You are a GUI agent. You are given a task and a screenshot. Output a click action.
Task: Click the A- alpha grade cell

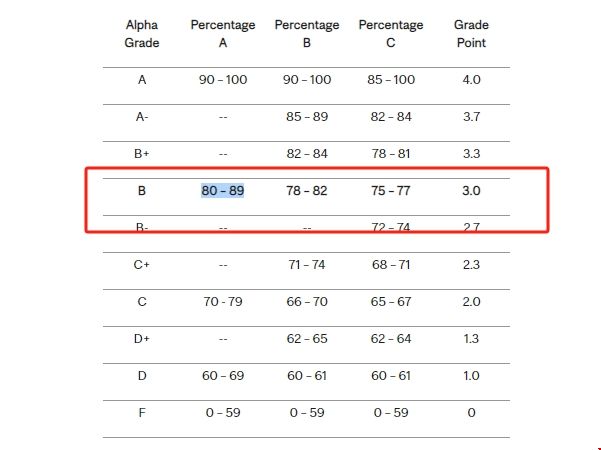142,117
